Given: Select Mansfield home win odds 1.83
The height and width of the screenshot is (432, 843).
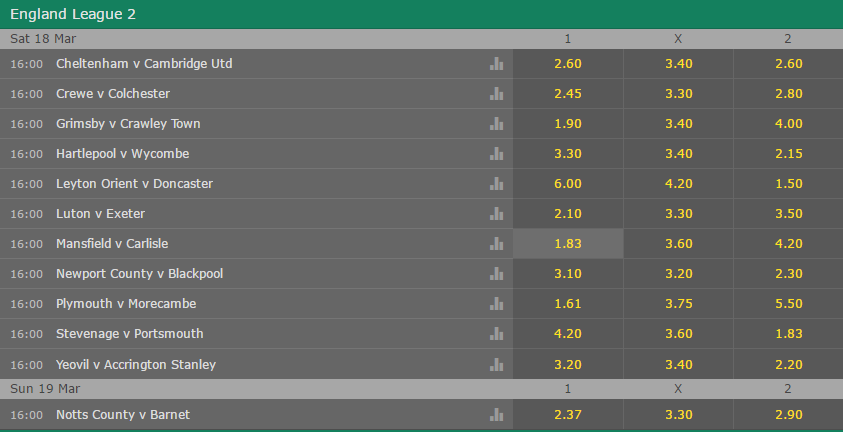Looking at the screenshot, I should coord(568,243).
